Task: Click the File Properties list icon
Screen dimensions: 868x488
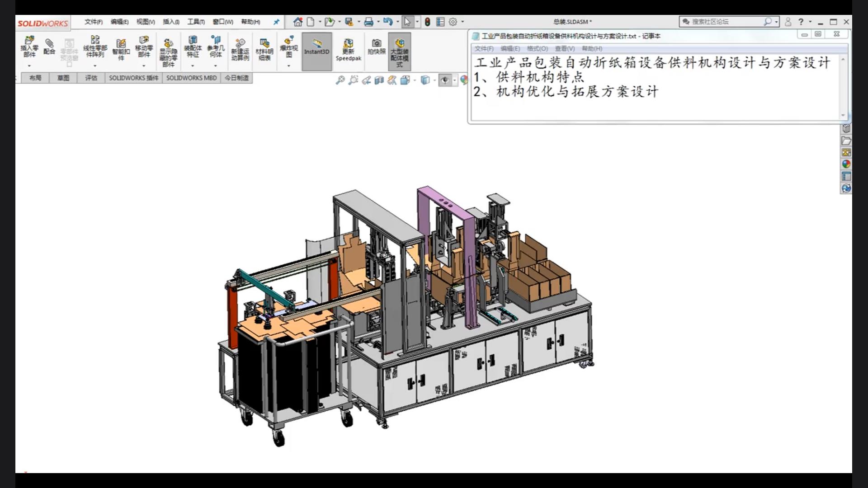Action: click(x=440, y=22)
